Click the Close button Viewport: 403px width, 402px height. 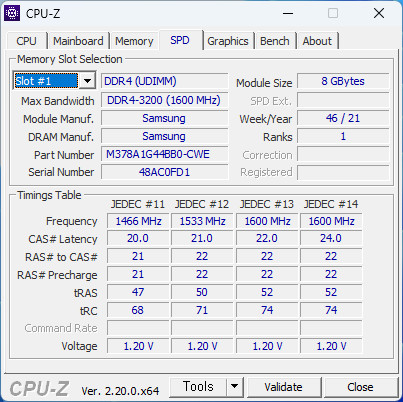(360, 387)
